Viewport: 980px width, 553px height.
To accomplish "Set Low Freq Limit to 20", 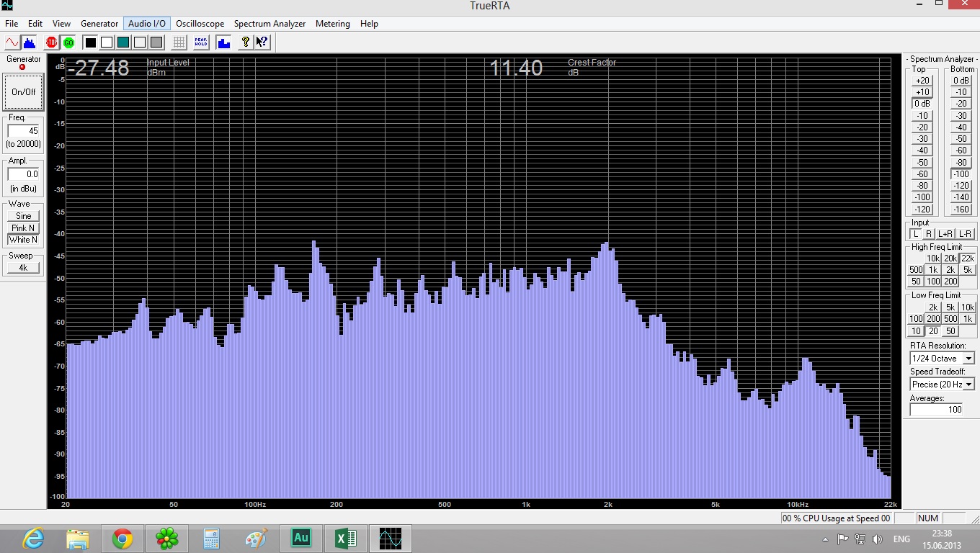I will [x=933, y=331].
